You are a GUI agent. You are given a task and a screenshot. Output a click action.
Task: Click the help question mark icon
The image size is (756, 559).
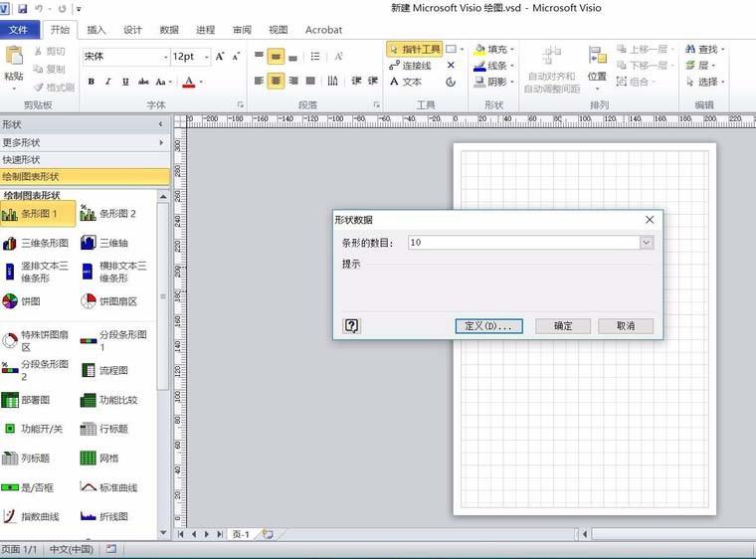[351, 326]
